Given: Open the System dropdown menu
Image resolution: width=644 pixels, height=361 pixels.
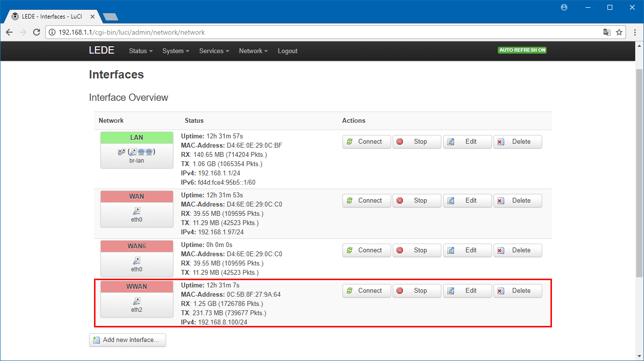Looking at the screenshot, I should coord(176,51).
